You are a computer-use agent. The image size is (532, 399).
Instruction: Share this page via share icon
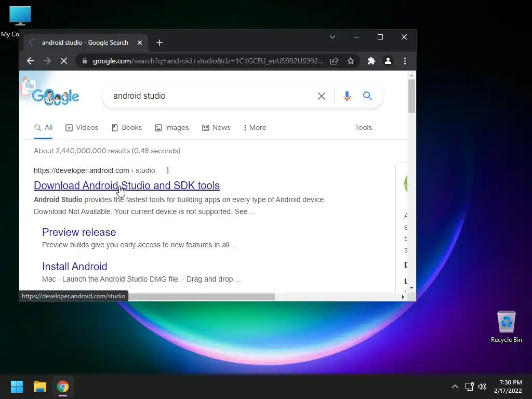click(334, 61)
